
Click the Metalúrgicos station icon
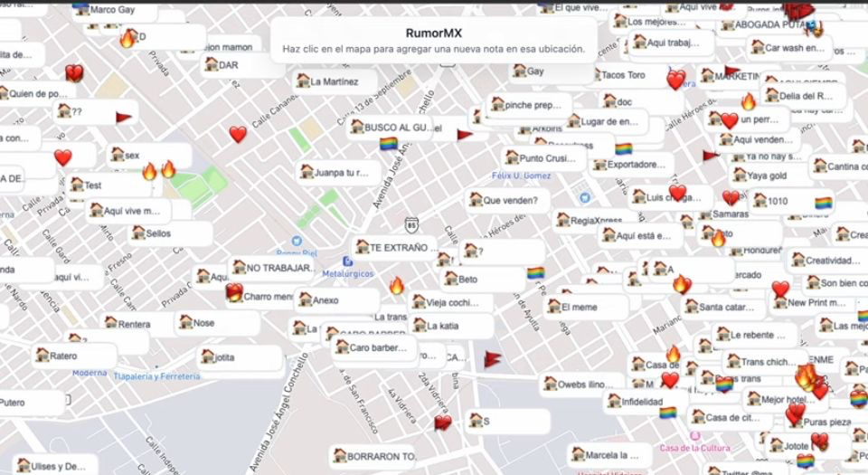coord(347,261)
